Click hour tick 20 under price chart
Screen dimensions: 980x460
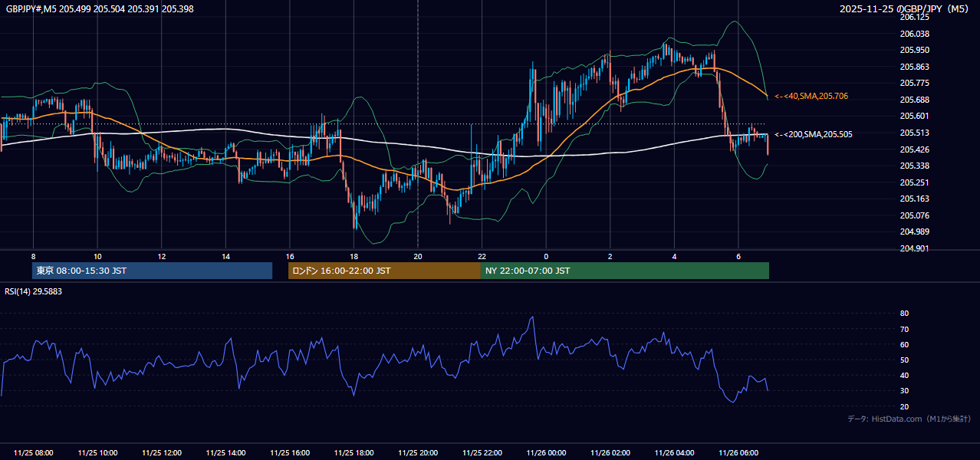(418, 256)
